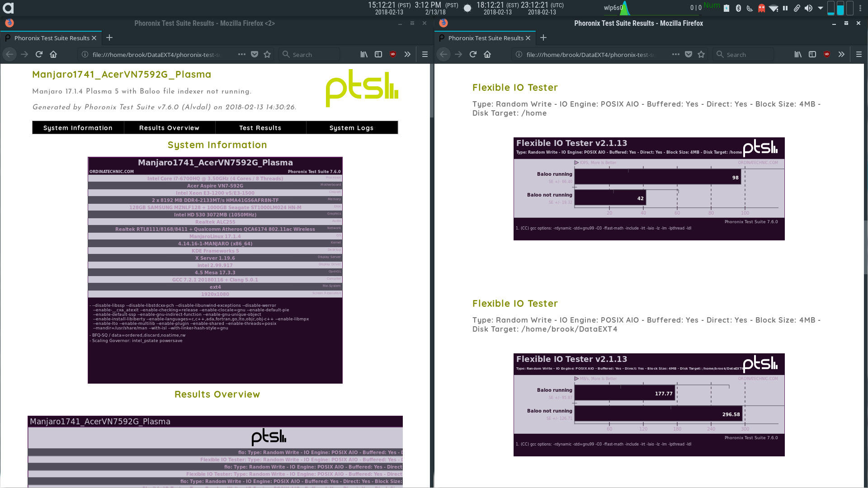Screen dimensions: 868x488
Task: Close the Phoronix tab in left Firefox <2> window
Action: tap(94, 38)
